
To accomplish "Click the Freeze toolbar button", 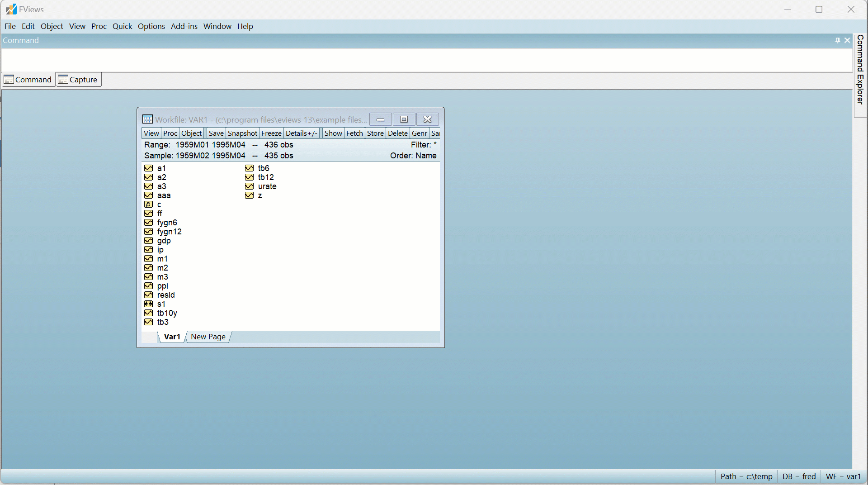I will coord(271,133).
